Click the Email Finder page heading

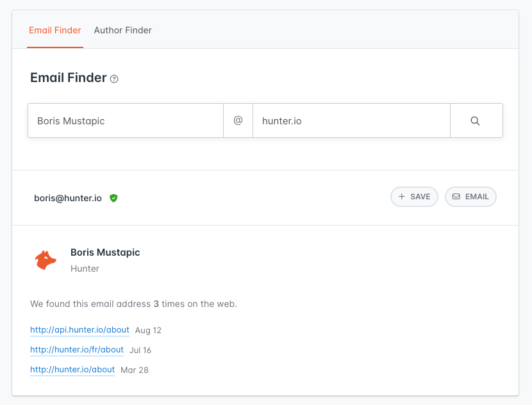click(69, 78)
